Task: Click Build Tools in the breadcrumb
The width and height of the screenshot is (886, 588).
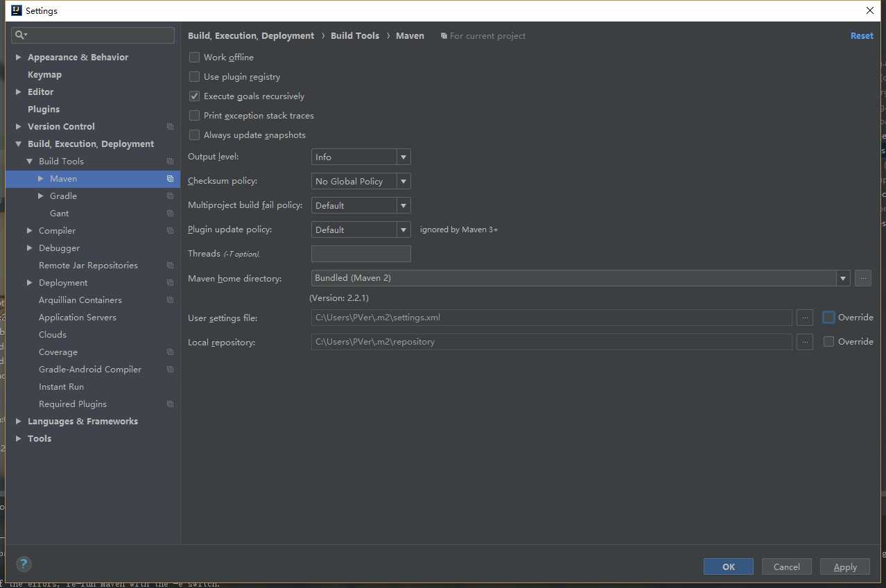Action: (355, 35)
